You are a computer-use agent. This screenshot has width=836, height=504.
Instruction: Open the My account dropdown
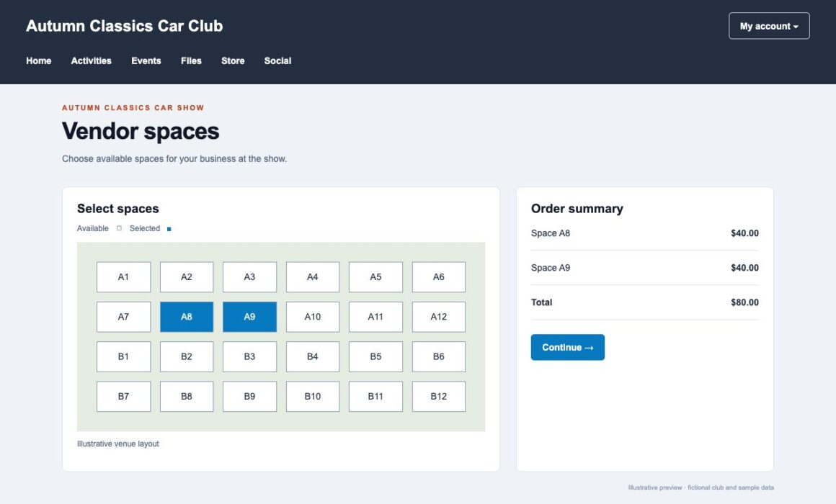point(769,26)
